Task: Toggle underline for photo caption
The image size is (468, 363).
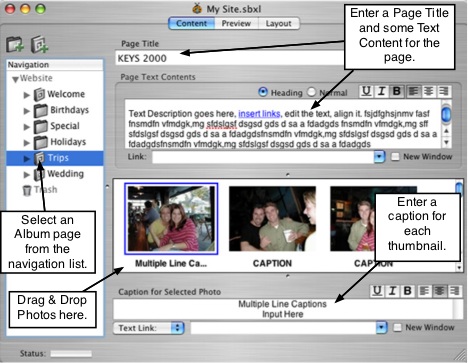Action: (x=377, y=291)
